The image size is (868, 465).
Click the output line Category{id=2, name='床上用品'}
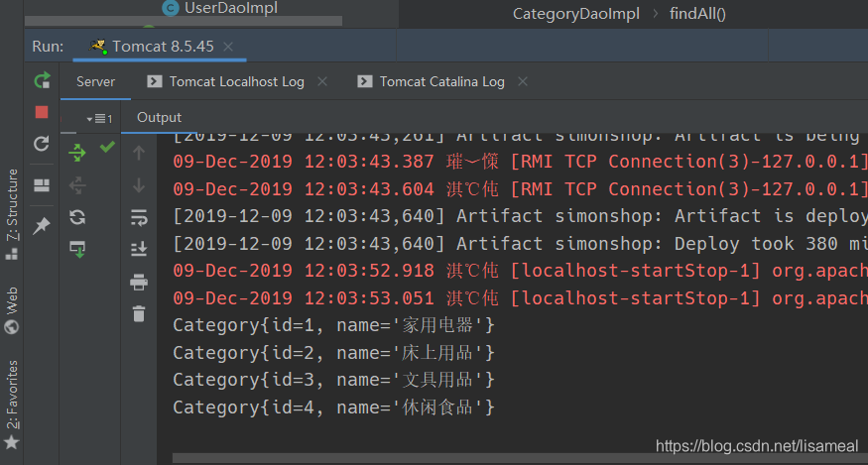pos(333,353)
